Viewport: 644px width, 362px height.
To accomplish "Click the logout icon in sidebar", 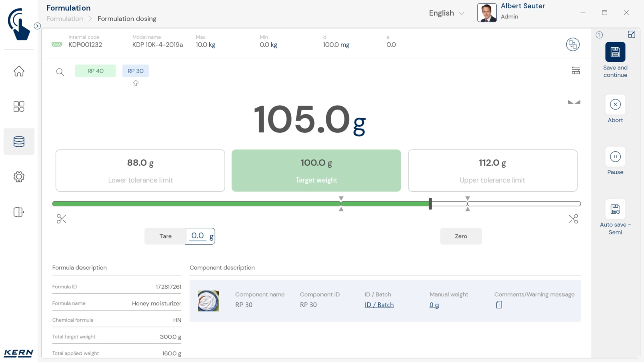I will pos(19,212).
